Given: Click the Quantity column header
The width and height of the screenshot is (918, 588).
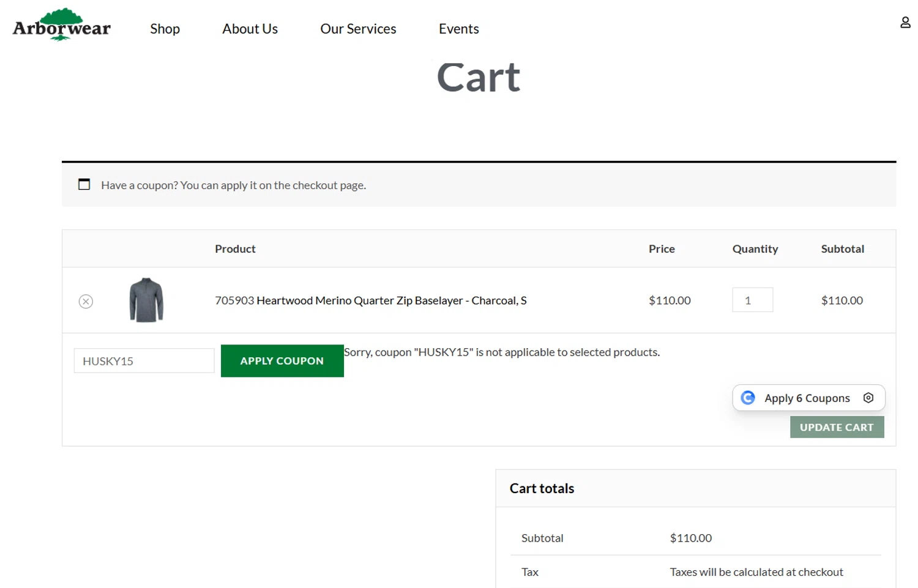Looking at the screenshot, I should (755, 249).
